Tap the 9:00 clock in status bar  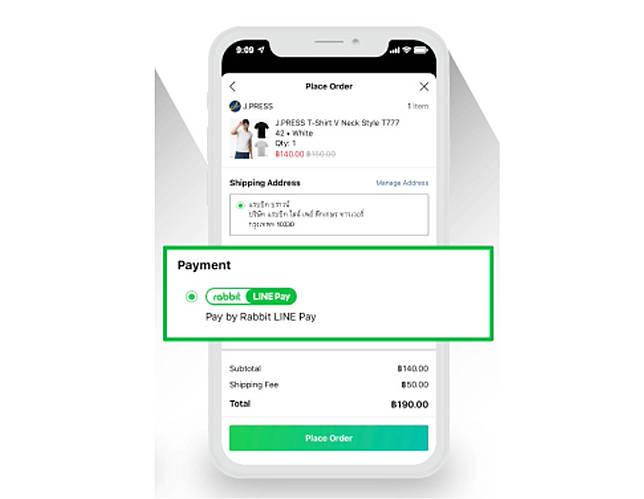pyautogui.click(x=245, y=50)
